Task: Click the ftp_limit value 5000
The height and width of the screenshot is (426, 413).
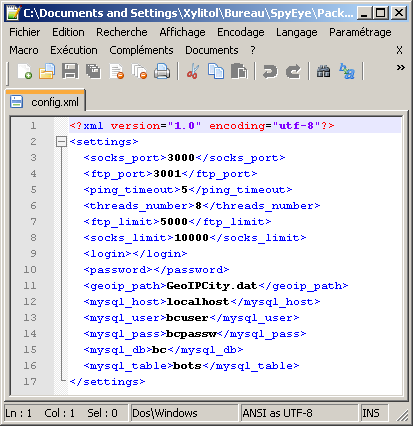Action: tap(174, 222)
